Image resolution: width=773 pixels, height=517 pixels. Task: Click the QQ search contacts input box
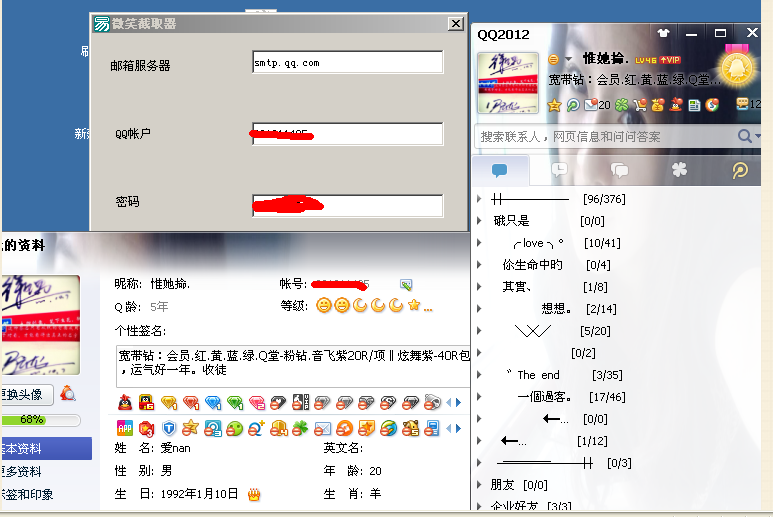coord(606,136)
